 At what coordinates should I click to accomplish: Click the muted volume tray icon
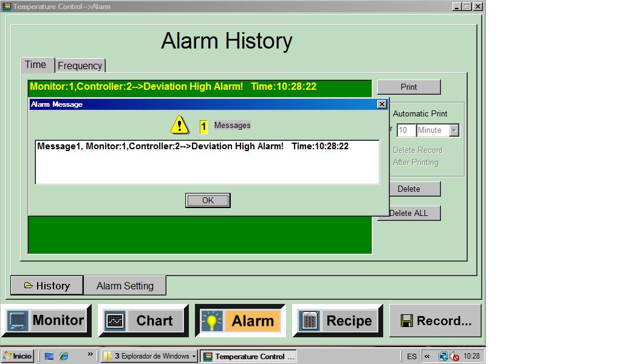tap(454, 357)
